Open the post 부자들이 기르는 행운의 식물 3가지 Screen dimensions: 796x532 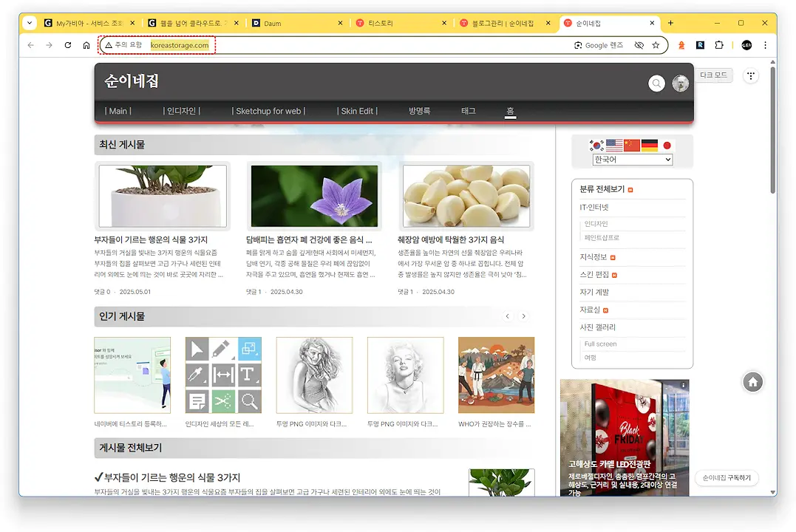(x=157, y=241)
